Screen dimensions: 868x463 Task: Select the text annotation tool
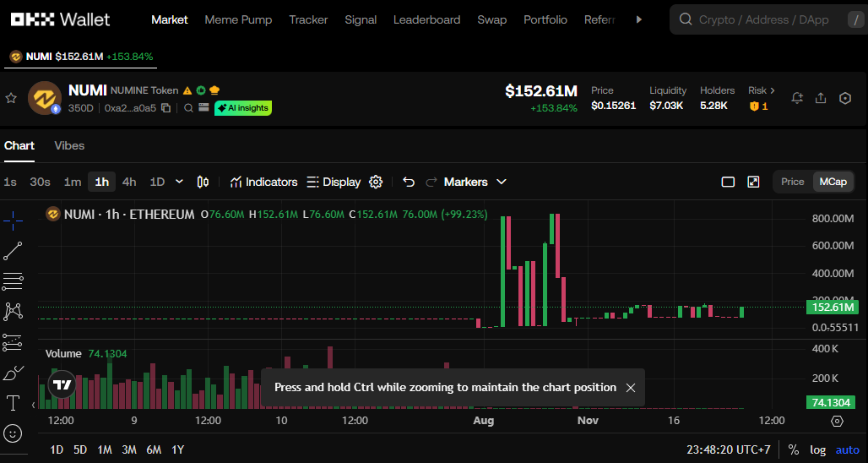click(x=13, y=403)
